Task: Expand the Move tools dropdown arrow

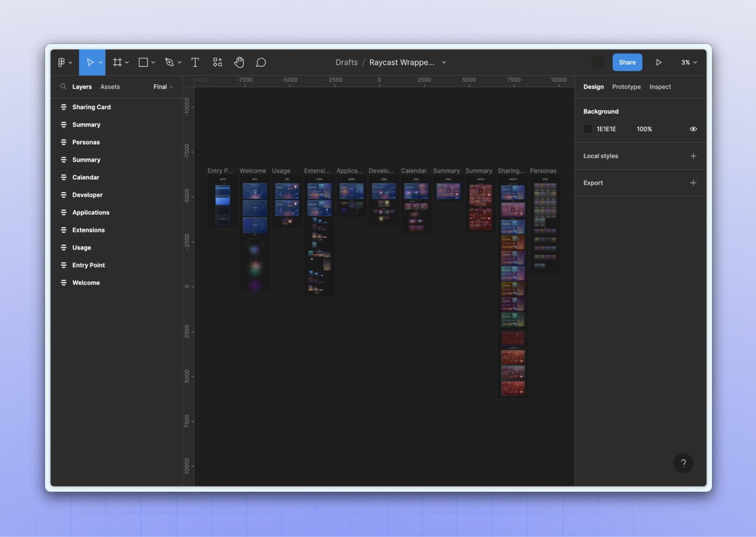Action: click(x=100, y=63)
